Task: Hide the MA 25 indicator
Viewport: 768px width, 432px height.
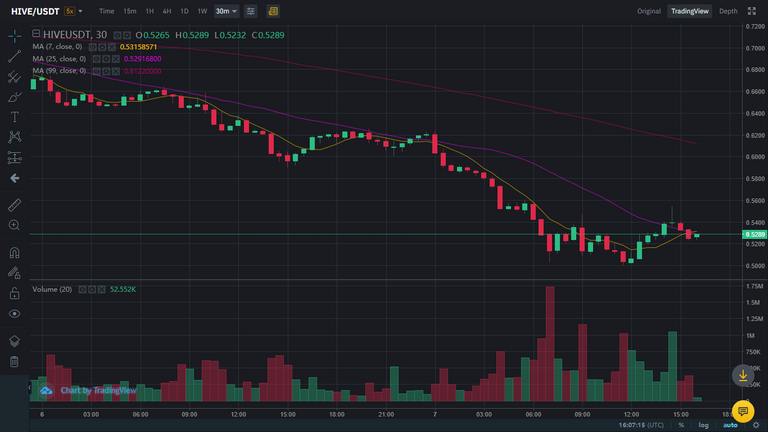Action: tap(96, 59)
